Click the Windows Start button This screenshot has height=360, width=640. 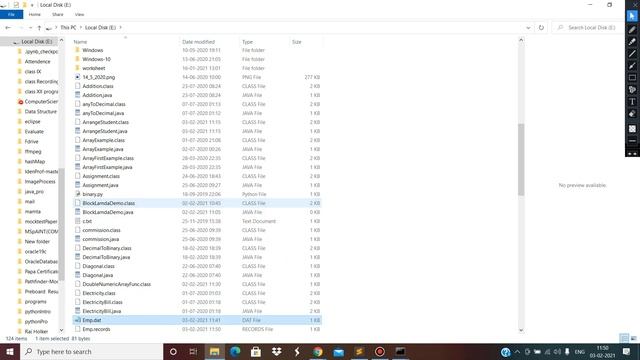pyautogui.click(x=10, y=351)
